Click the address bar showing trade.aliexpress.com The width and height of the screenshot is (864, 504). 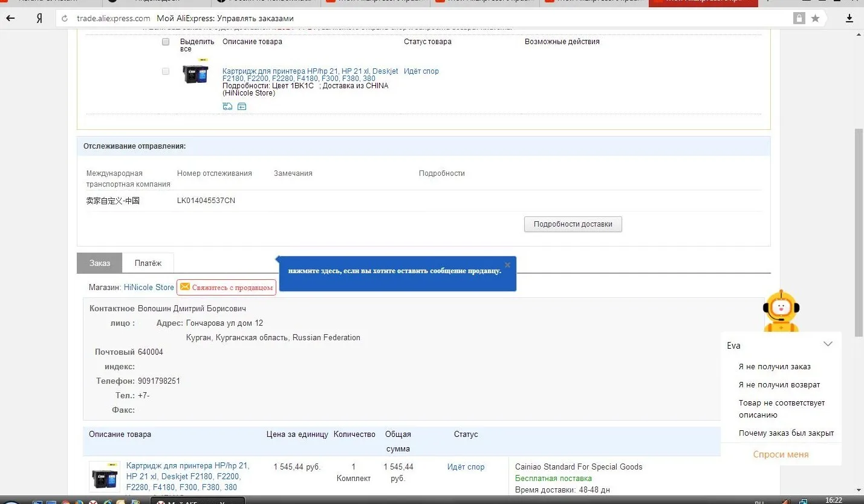coord(423,19)
